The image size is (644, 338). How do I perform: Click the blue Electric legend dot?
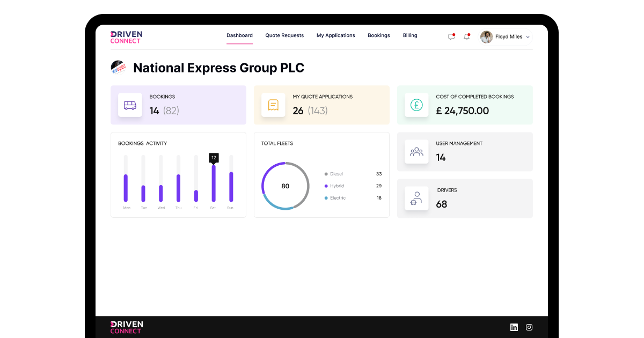click(326, 198)
